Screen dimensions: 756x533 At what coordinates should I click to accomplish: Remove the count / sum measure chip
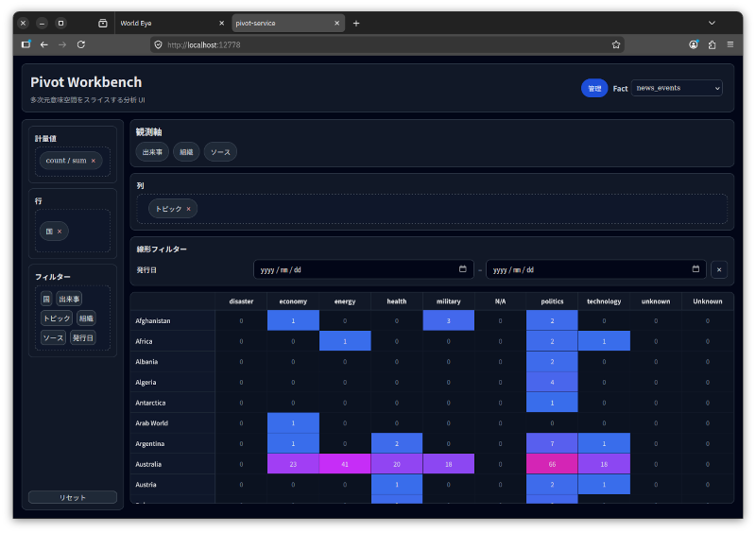(x=93, y=161)
